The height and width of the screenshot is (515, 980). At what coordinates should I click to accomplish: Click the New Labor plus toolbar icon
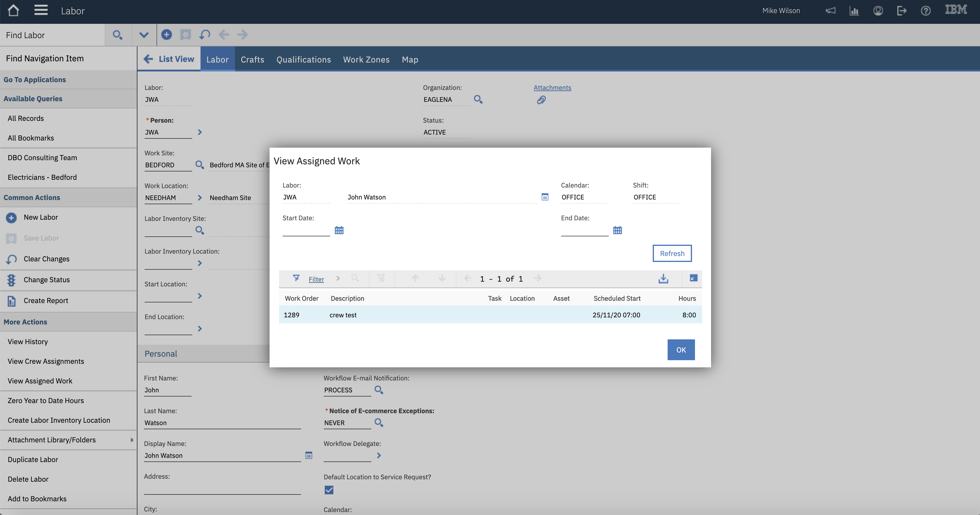[166, 35]
